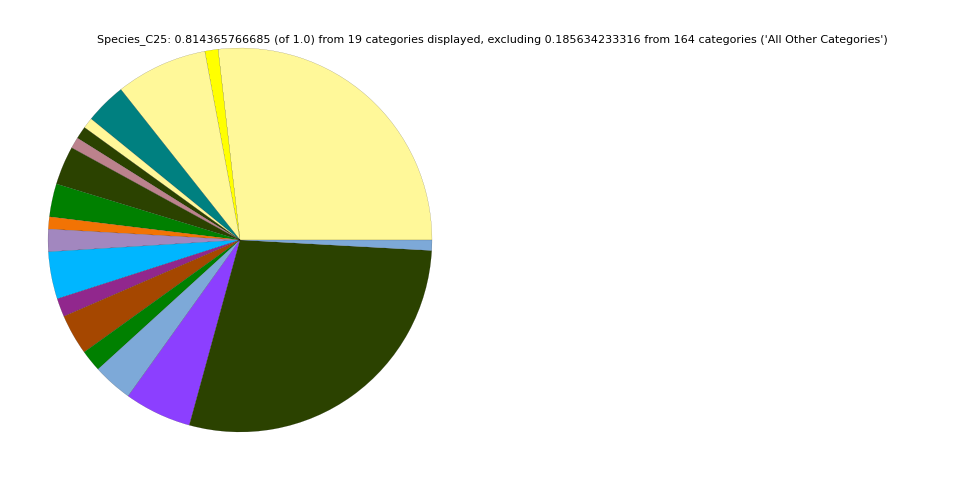Select the pale yellow slice beside teal and bright yellow
Screen dimensions: 960x480
tap(172, 90)
